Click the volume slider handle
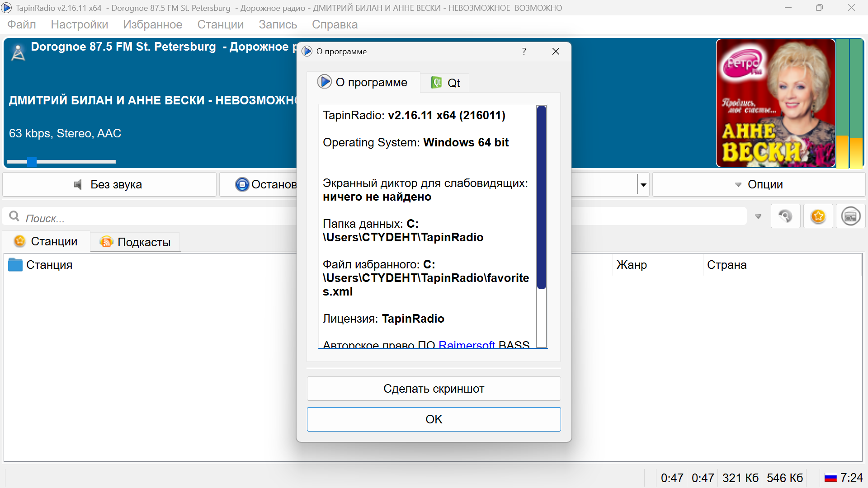Image resolution: width=868 pixels, height=488 pixels. [x=32, y=161]
